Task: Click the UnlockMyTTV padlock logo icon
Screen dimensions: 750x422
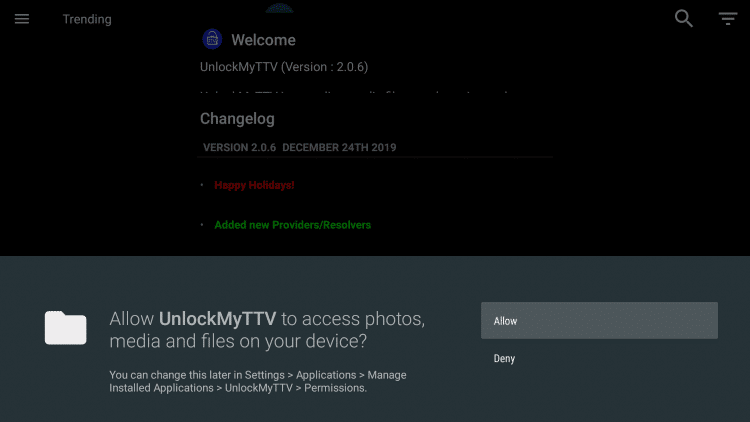Action: pos(212,39)
